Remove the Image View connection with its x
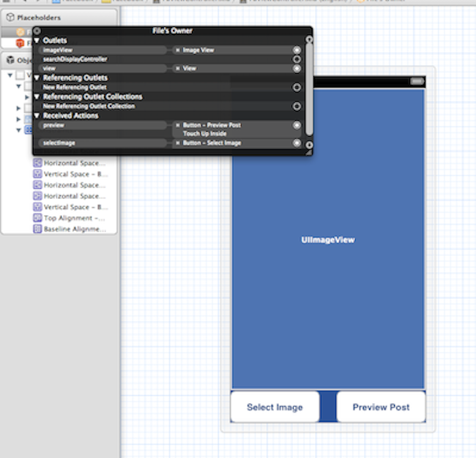The height and width of the screenshot is (458, 476). [x=178, y=50]
